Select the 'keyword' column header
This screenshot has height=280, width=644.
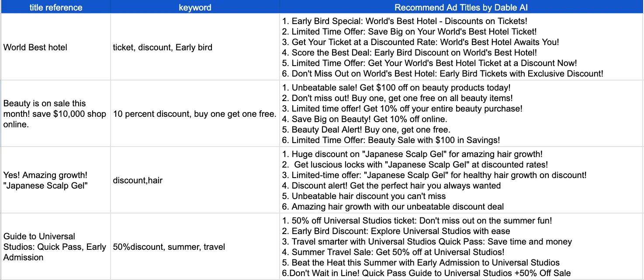point(195,7)
